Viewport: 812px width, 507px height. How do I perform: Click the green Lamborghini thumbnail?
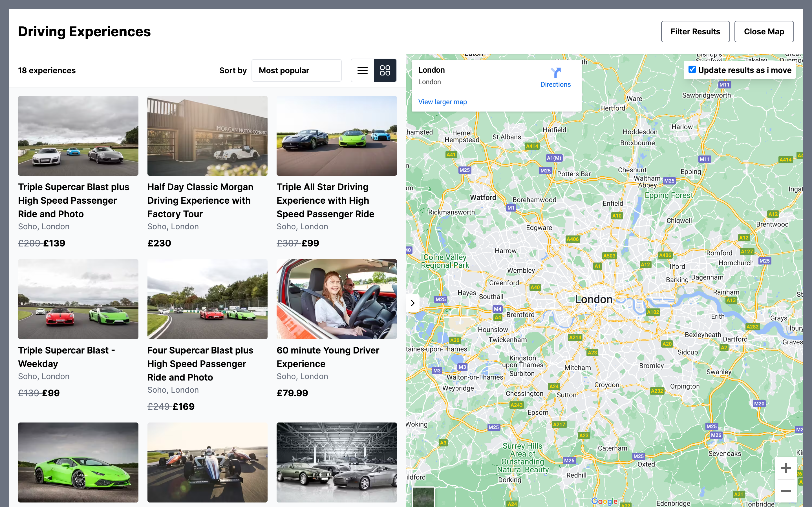[78, 462]
